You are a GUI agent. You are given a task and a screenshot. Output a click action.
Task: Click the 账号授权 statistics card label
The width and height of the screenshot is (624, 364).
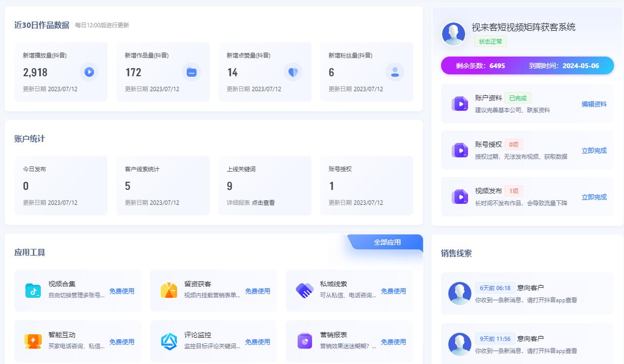(340, 169)
